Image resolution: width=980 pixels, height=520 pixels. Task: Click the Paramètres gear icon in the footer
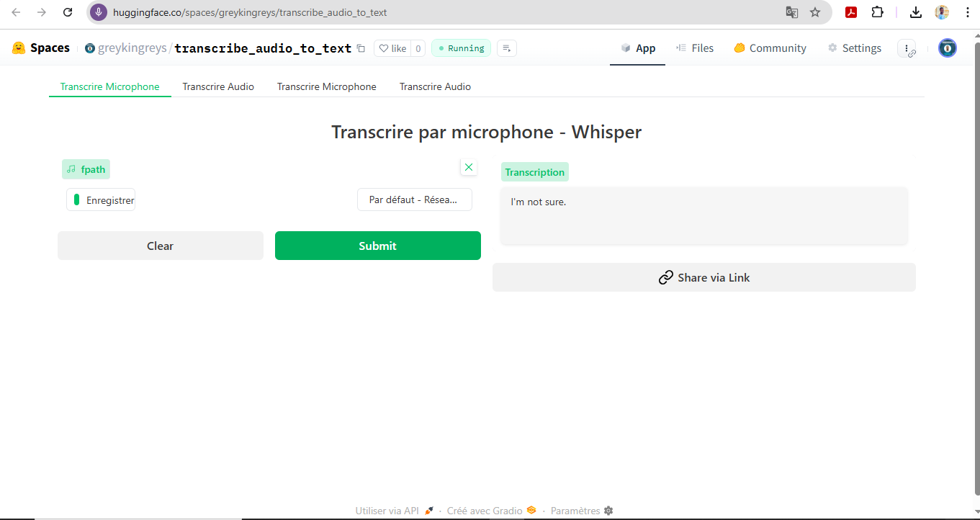click(x=608, y=510)
